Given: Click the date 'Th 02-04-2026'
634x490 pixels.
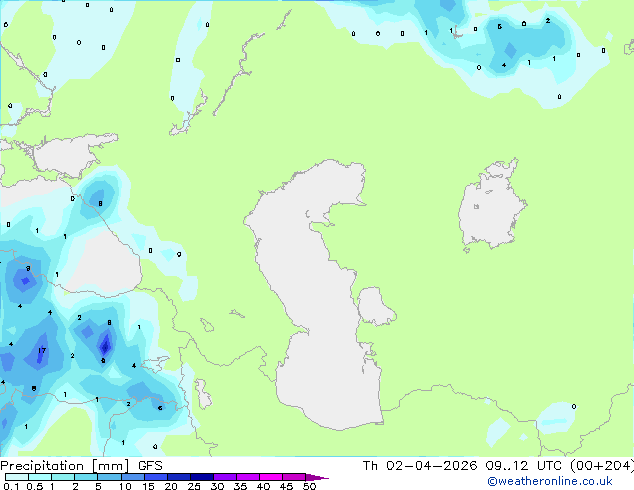Looking at the screenshot, I should (x=420, y=466).
